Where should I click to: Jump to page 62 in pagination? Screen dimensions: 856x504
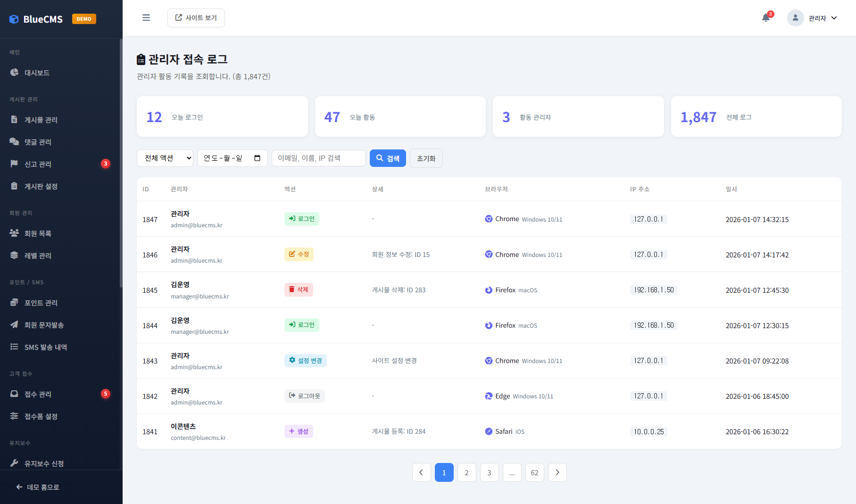[x=534, y=472]
